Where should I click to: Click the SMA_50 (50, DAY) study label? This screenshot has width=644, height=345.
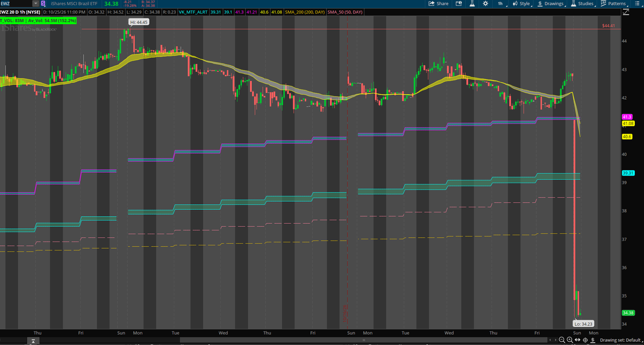346,12
